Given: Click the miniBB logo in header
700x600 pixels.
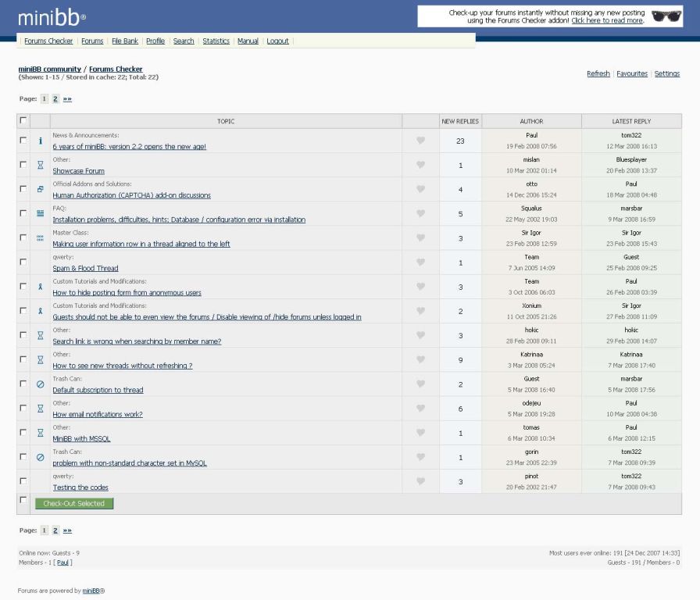Looking at the screenshot, I should pos(52,17).
